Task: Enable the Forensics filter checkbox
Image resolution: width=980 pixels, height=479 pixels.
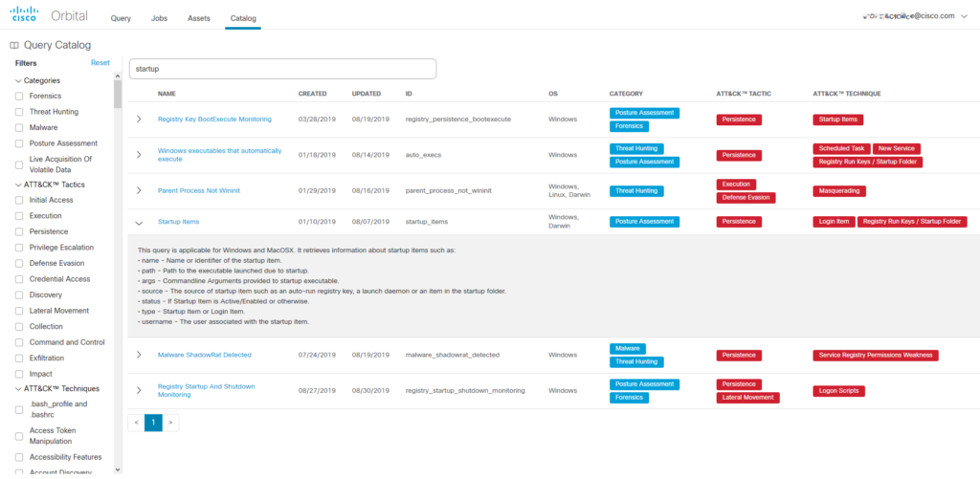Action: tap(20, 97)
